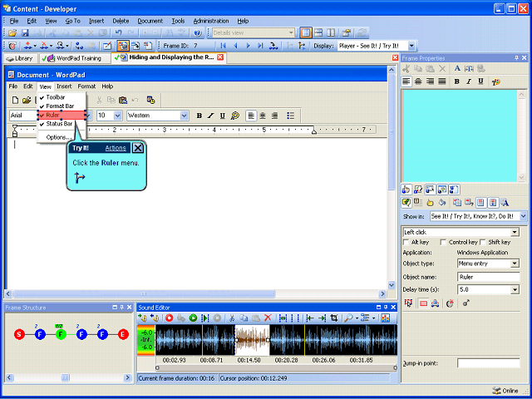Click the Object name input field

coord(488,277)
